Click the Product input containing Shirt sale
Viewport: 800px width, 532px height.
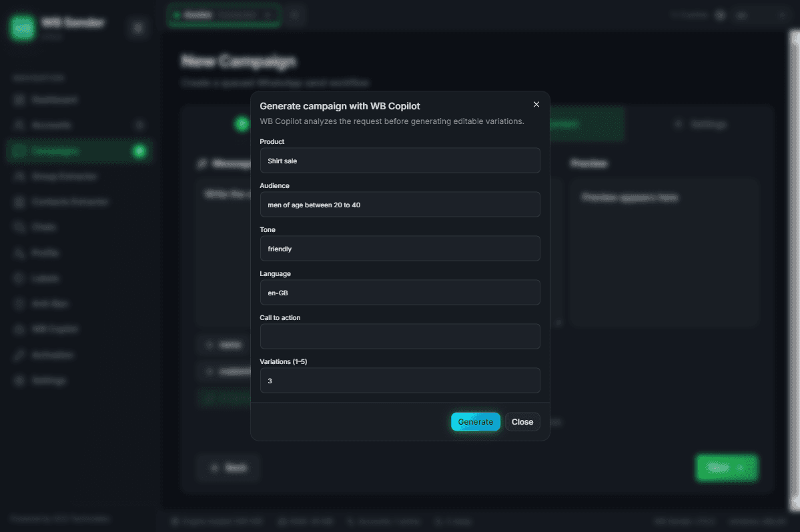[400, 161]
